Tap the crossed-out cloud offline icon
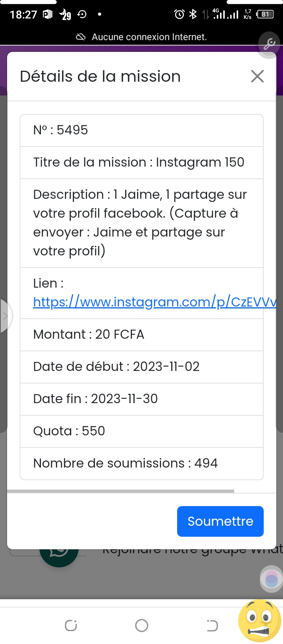The width and height of the screenshot is (283, 644). coord(81,37)
